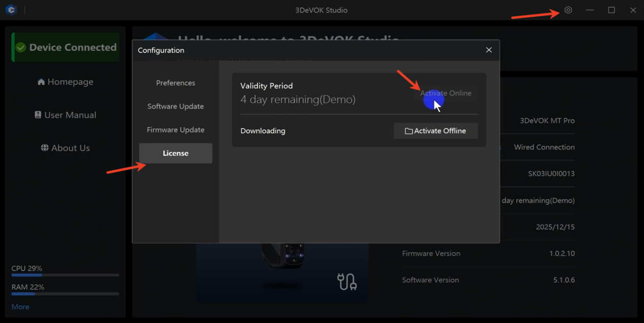Close the Configuration dialog
This screenshot has width=644, height=323.
[489, 50]
